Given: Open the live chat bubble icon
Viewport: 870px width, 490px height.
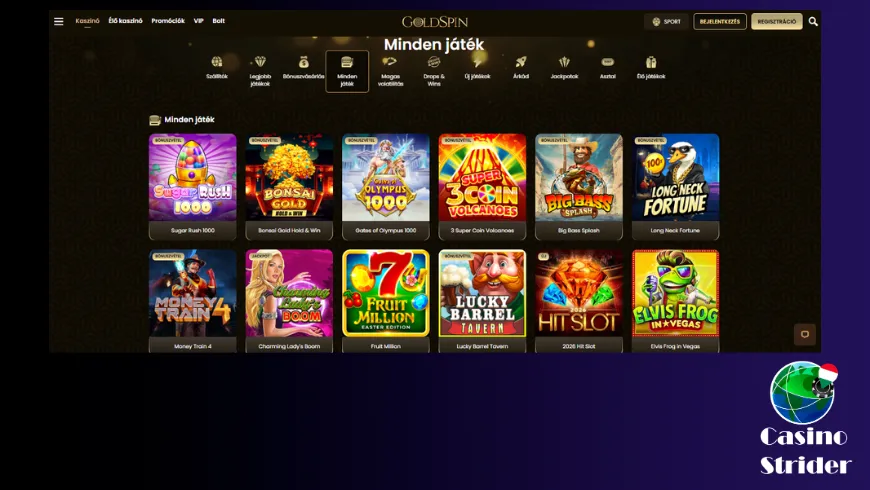Looking at the screenshot, I should (805, 335).
